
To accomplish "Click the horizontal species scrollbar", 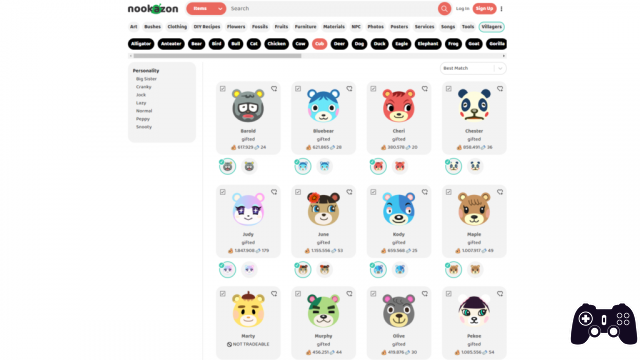I will (x=217, y=56).
